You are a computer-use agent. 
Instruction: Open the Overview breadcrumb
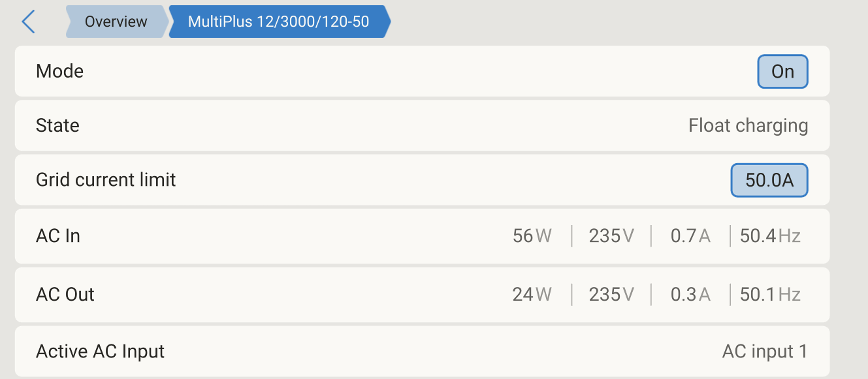pyautogui.click(x=116, y=22)
